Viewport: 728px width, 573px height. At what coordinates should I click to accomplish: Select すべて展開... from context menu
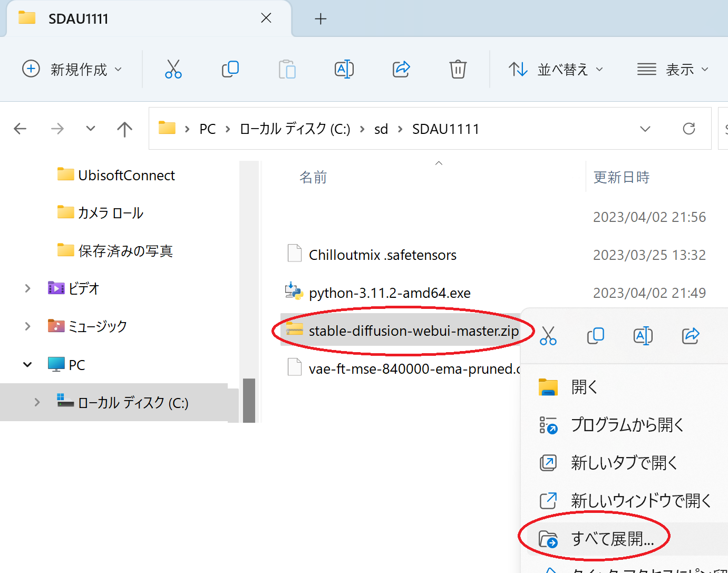[x=612, y=539]
